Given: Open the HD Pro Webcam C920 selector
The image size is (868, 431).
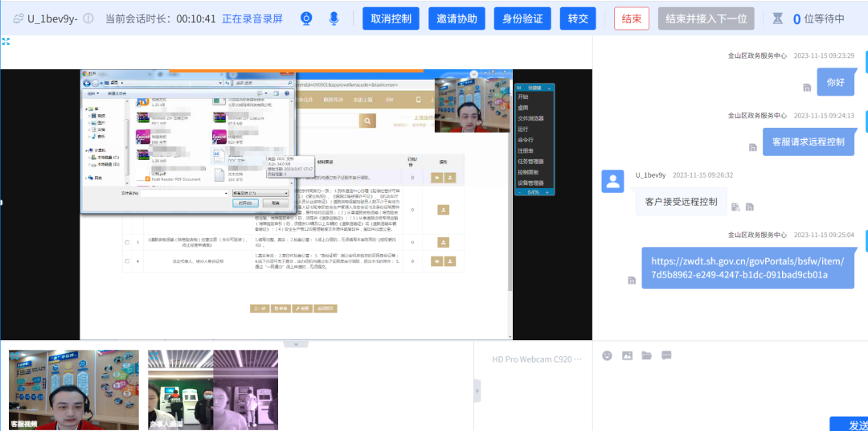Looking at the screenshot, I should point(536,359).
